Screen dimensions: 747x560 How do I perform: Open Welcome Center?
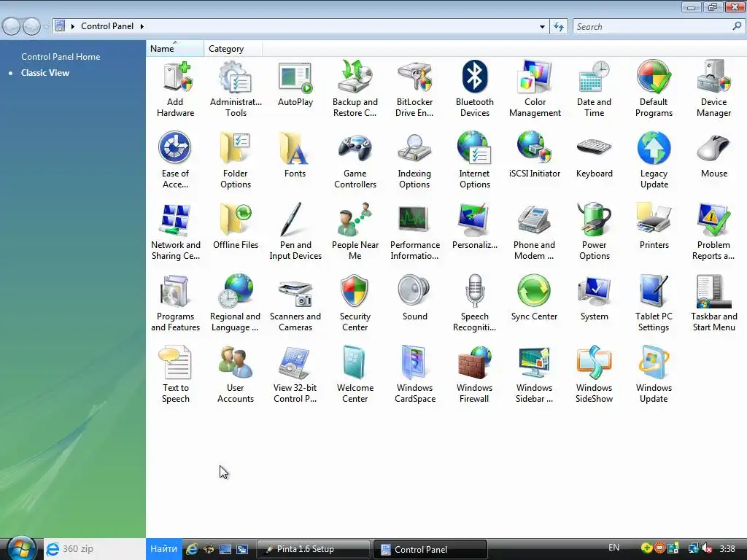pyautogui.click(x=355, y=374)
